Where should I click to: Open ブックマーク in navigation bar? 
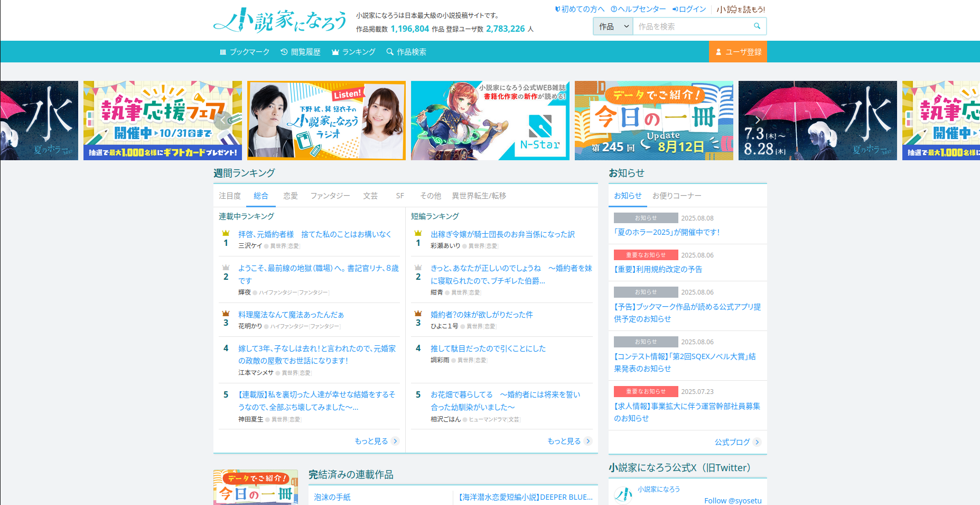tap(245, 52)
